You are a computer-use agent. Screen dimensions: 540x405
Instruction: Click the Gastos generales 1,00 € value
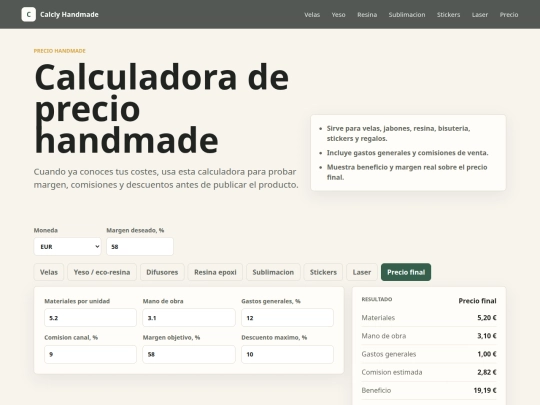(x=487, y=354)
